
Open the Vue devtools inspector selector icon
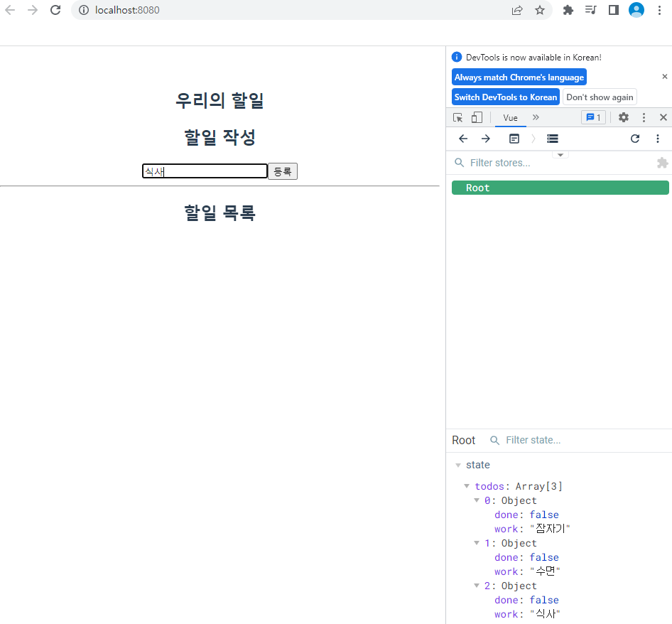coord(514,139)
